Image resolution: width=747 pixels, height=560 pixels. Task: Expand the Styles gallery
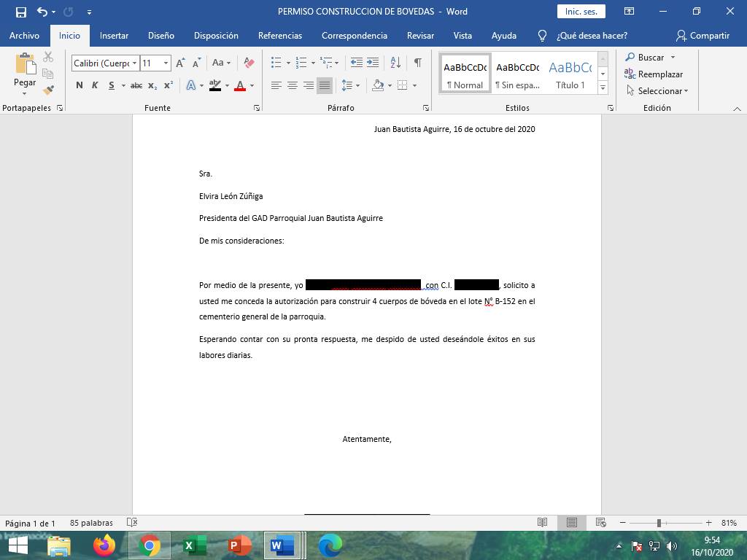click(603, 87)
